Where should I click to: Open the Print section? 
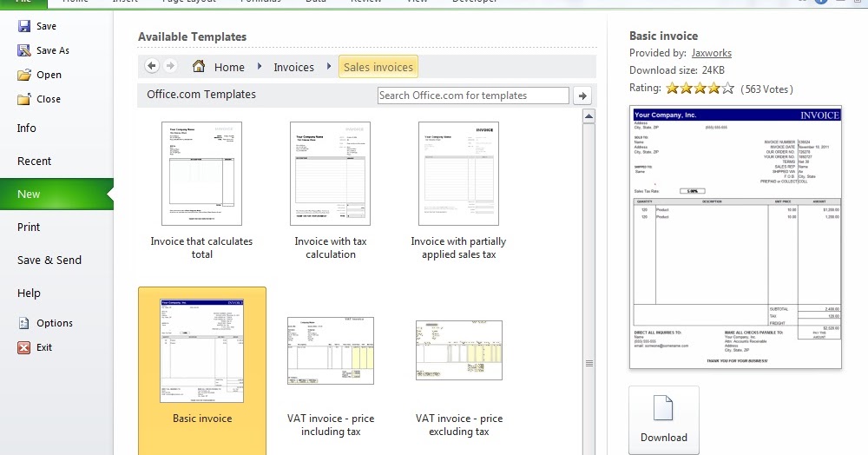point(29,227)
